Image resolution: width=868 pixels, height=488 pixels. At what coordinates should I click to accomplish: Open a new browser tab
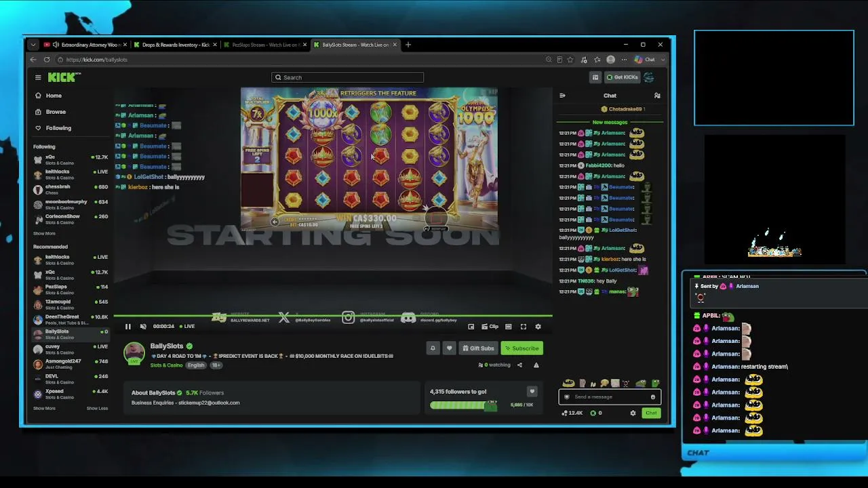[408, 45]
